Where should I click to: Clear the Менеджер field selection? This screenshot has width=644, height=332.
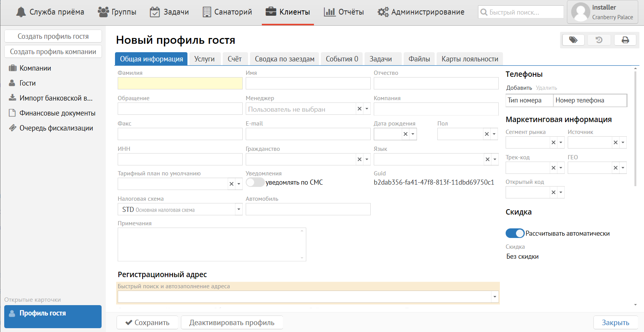click(360, 109)
